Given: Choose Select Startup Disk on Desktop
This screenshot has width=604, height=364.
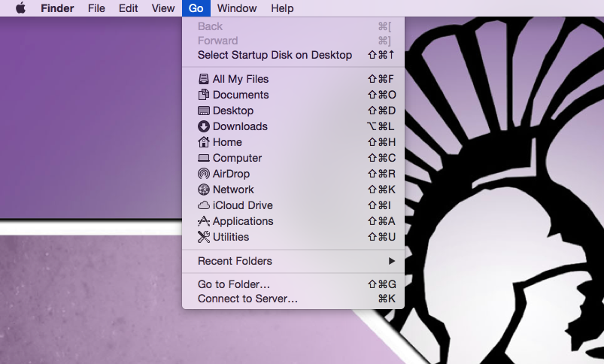Looking at the screenshot, I should pos(275,55).
